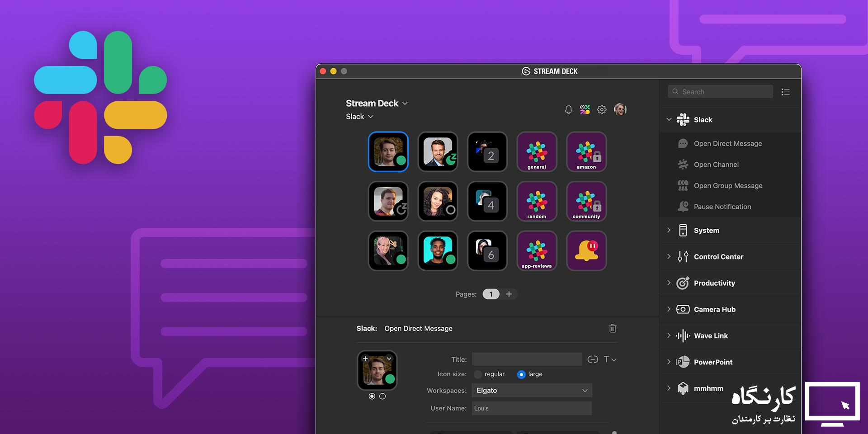Select the second-row first column portrait key
868x434 pixels.
click(x=388, y=201)
